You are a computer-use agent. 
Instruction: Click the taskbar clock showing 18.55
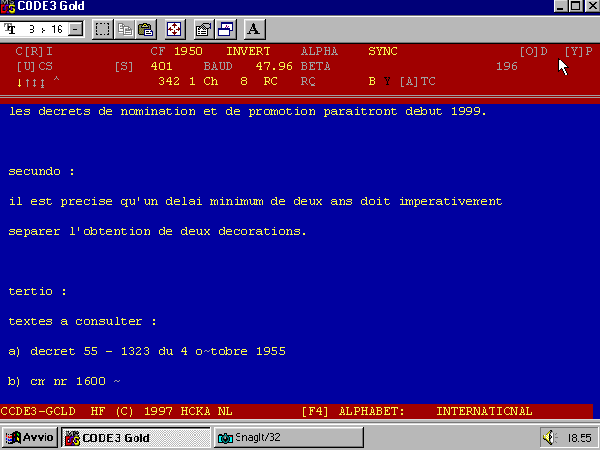[579, 437]
